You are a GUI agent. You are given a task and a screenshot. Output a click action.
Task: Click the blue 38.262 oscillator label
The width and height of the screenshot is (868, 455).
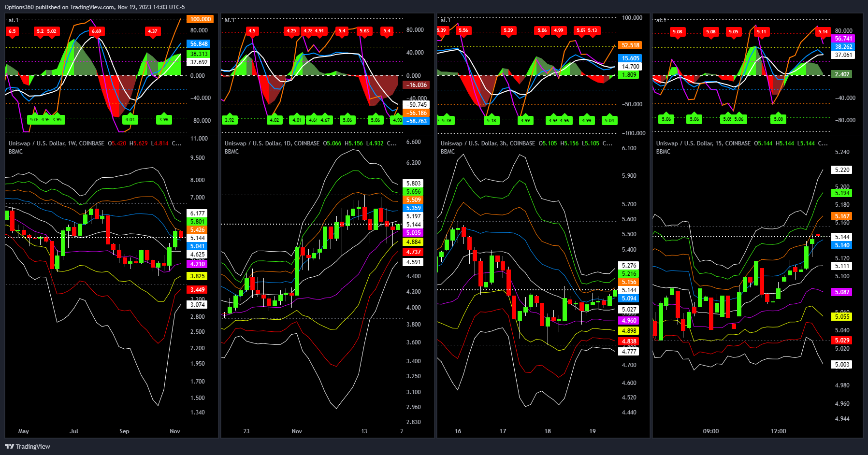(x=843, y=47)
